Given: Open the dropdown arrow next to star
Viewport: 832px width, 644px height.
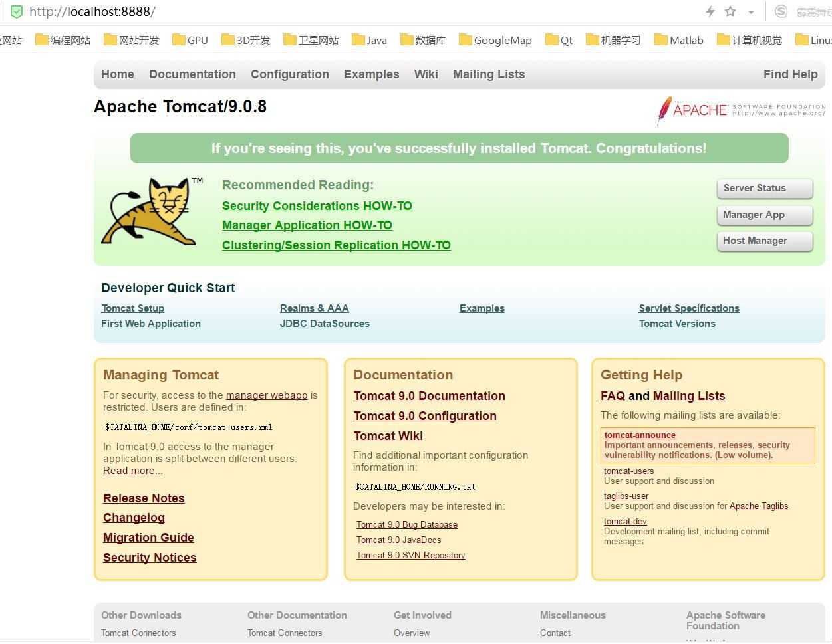Looking at the screenshot, I should (751, 13).
